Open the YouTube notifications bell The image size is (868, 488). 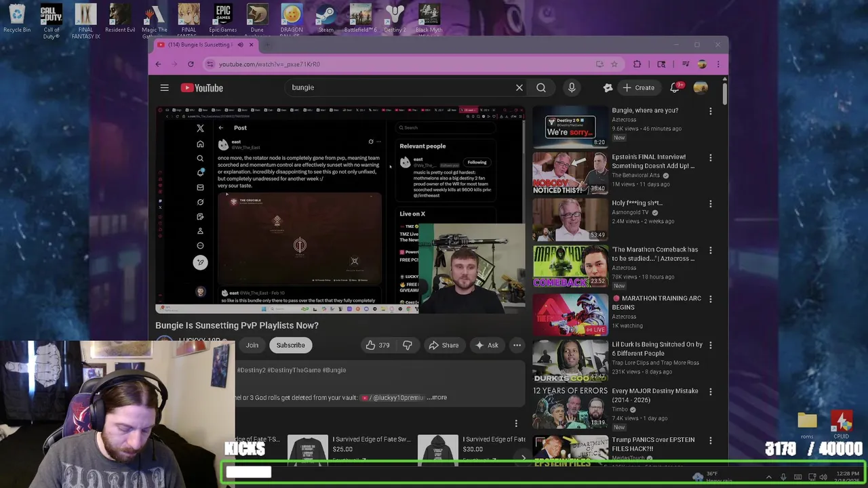(x=675, y=87)
